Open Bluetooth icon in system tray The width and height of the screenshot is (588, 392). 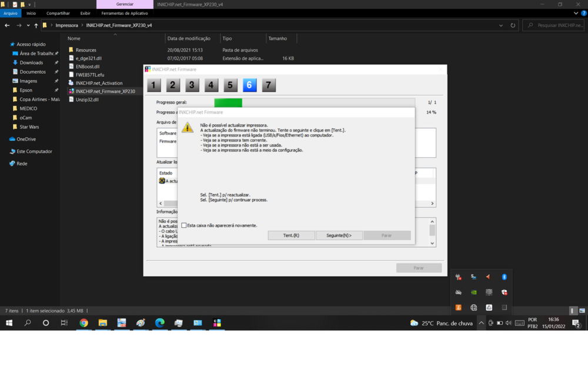point(504,277)
